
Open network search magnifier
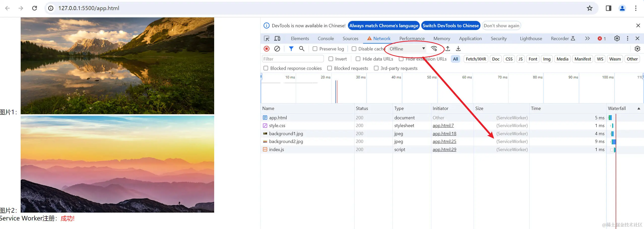[302, 49]
